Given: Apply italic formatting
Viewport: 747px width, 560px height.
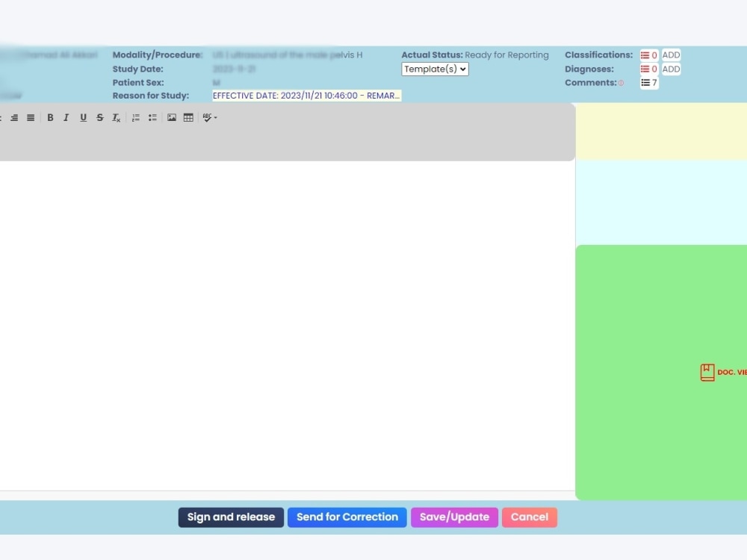Looking at the screenshot, I should pyautogui.click(x=66, y=117).
